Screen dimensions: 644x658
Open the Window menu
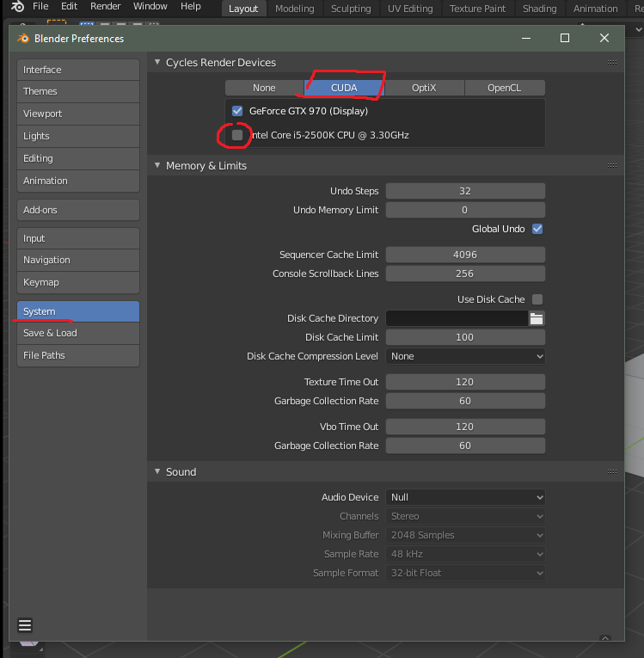coord(150,6)
